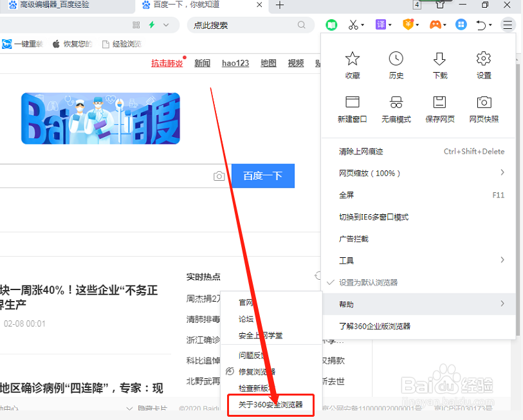Open dropdown arrow next to game icon
This screenshot has height=420, width=523.
point(445,25)
